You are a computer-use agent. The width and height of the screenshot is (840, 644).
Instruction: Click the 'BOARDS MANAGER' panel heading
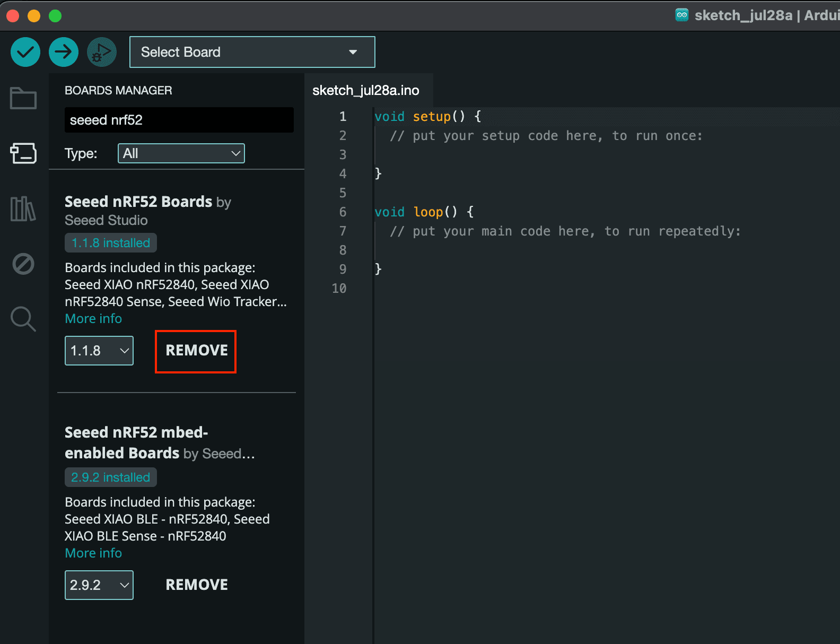pyautogui.click(x=118, y=90)
